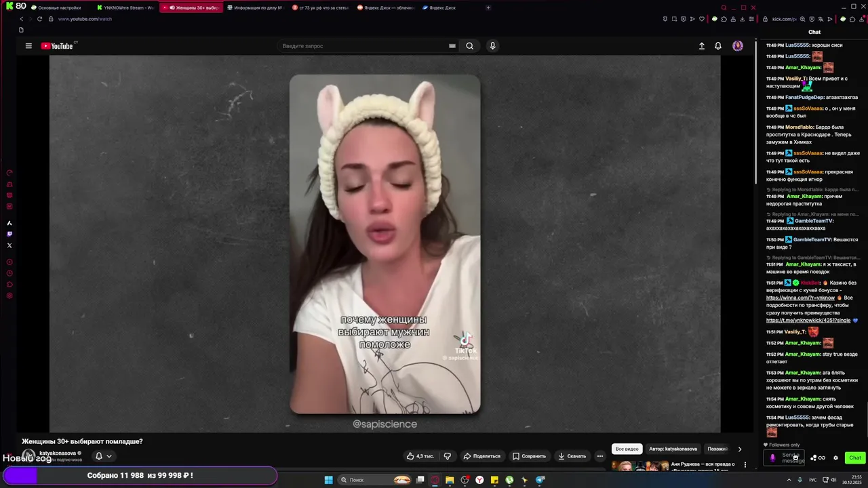Image resolution: width=868 pixels, height=488 pixels.
Task: Open Opera tab search magnifier
Action: click(x=724, y=7)
